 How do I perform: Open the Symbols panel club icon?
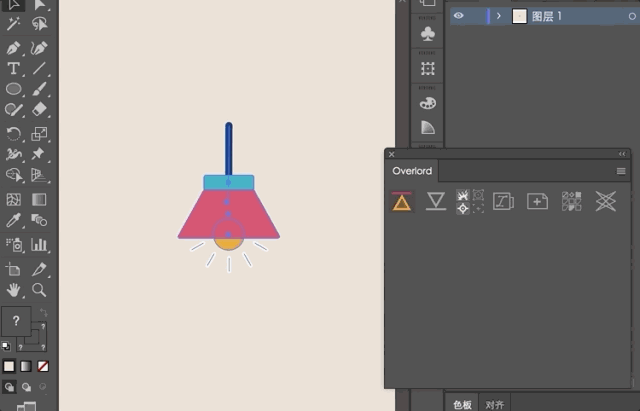[x=428, y=34]
